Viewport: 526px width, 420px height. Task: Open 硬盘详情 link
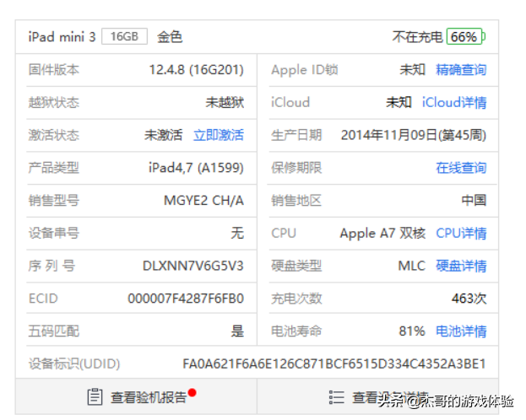(461, 266)
